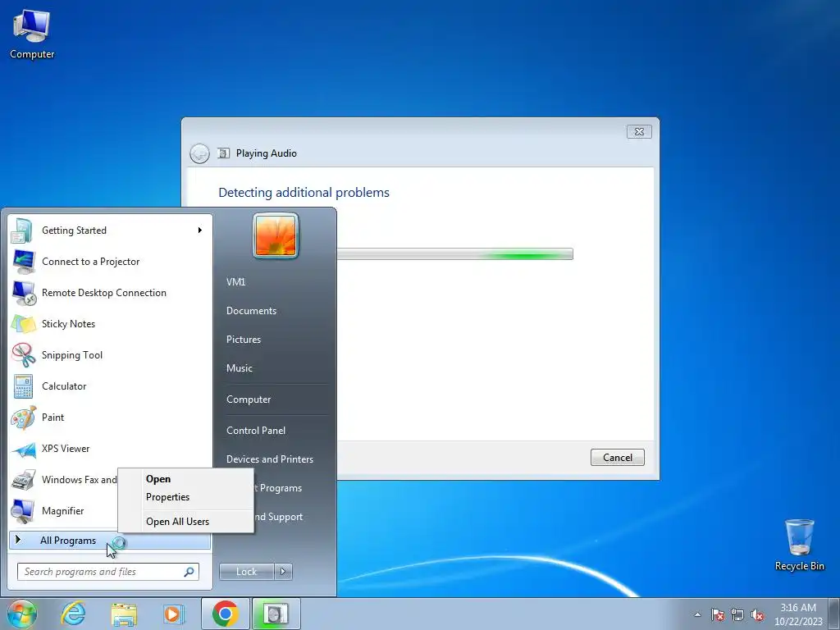Open Computer from Start menu right pane
Viewport: 840px width, 630px height.
[249, 399]
